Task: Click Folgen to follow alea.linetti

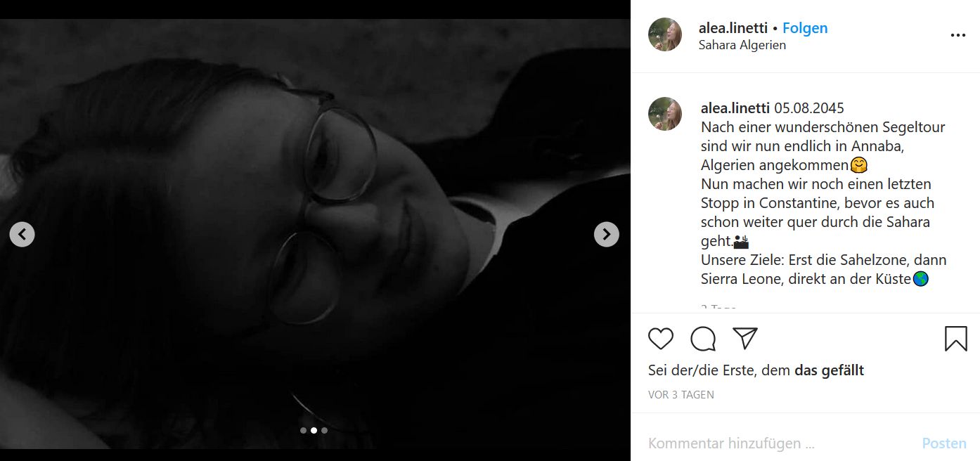Action: pos(805,28)
